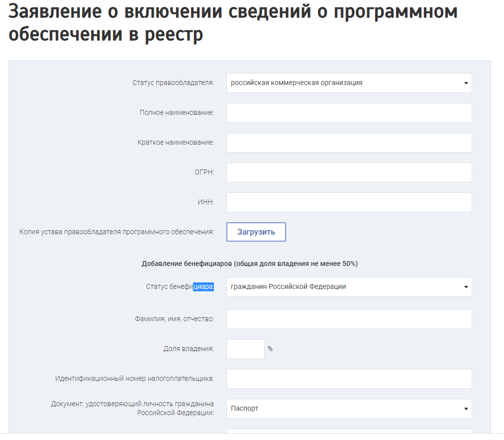
Task: Click the Доля владения label text
Action: point(189,349)
